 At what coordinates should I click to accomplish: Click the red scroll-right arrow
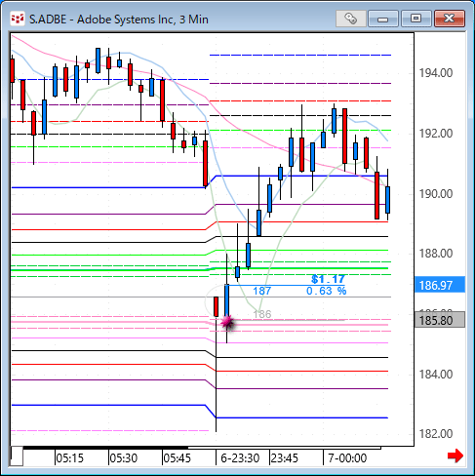coord(455,456)
